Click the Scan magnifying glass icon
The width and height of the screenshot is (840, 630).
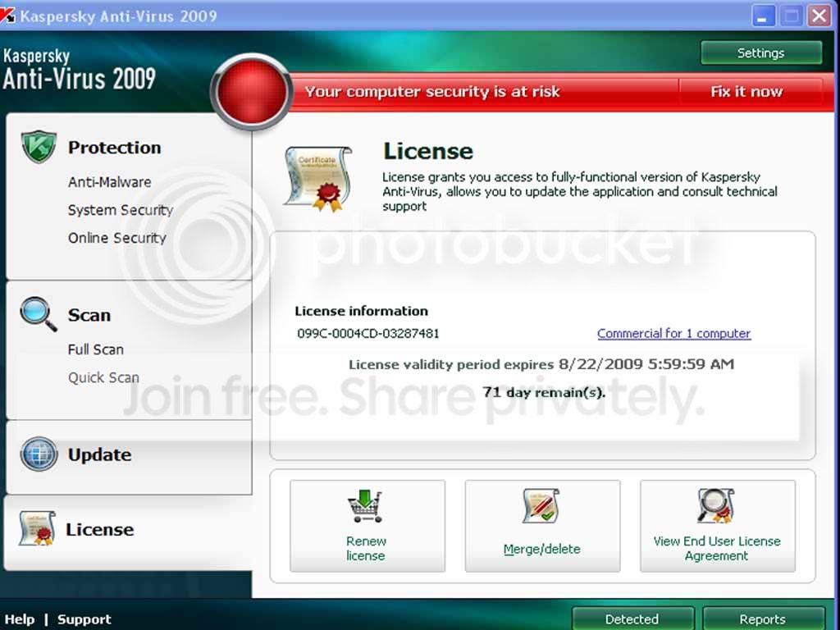38,314
